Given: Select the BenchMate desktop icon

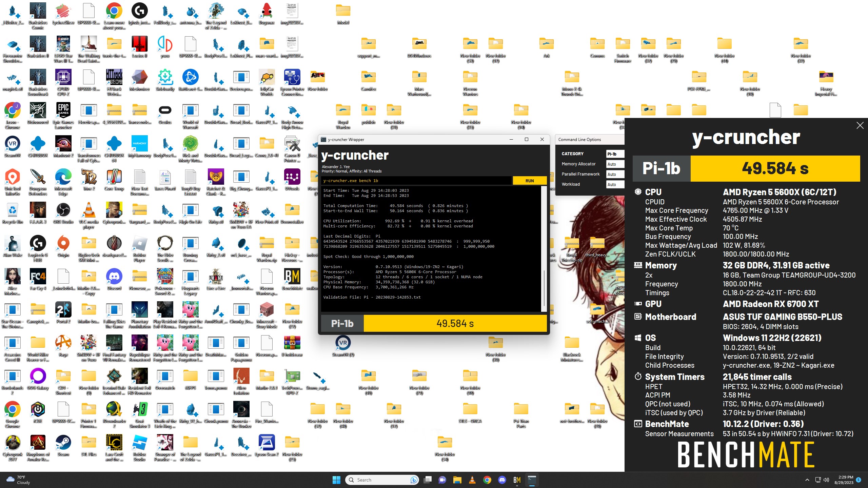Looking at the screenshot, I should [x=292, y=280].
